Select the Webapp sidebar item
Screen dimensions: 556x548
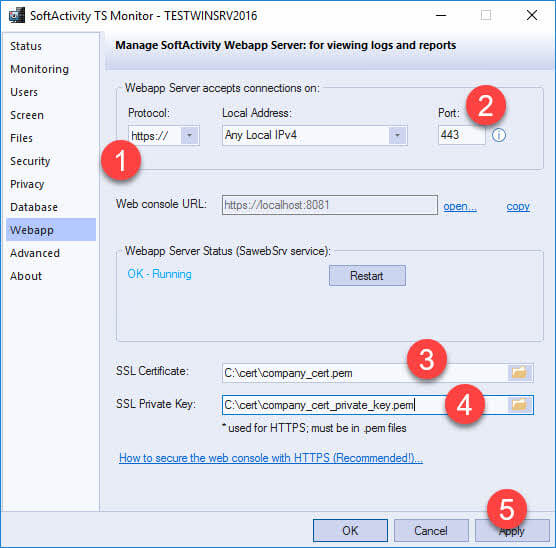pyautogui.click(x=51, y=230)
